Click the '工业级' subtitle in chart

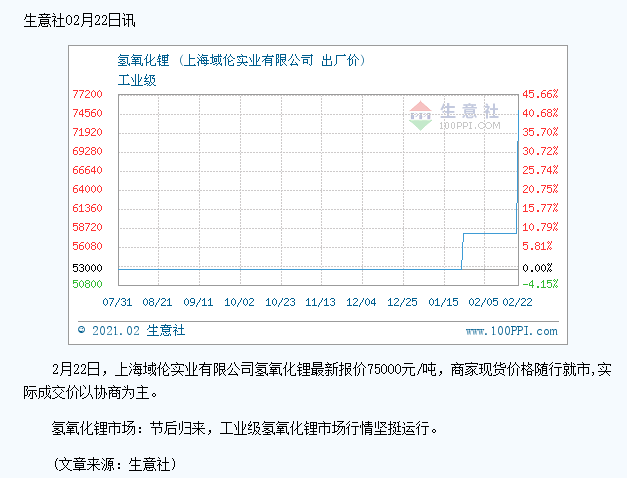click(137, 80)
